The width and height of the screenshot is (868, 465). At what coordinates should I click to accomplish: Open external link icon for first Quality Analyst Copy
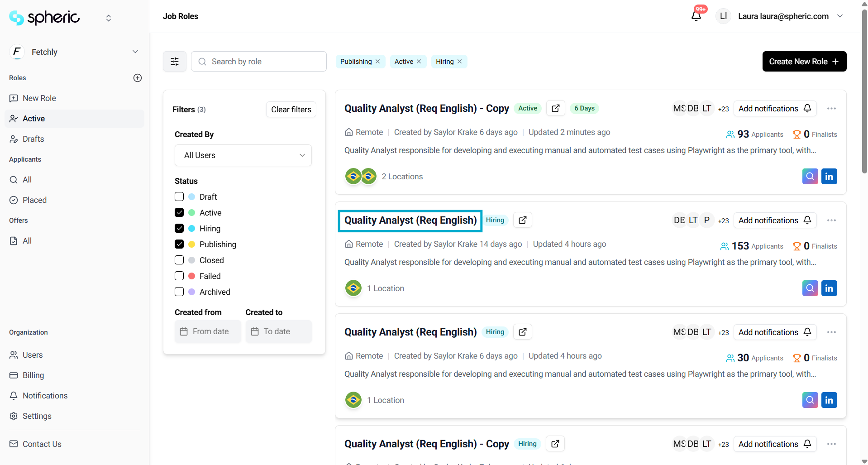click(556, 108)
